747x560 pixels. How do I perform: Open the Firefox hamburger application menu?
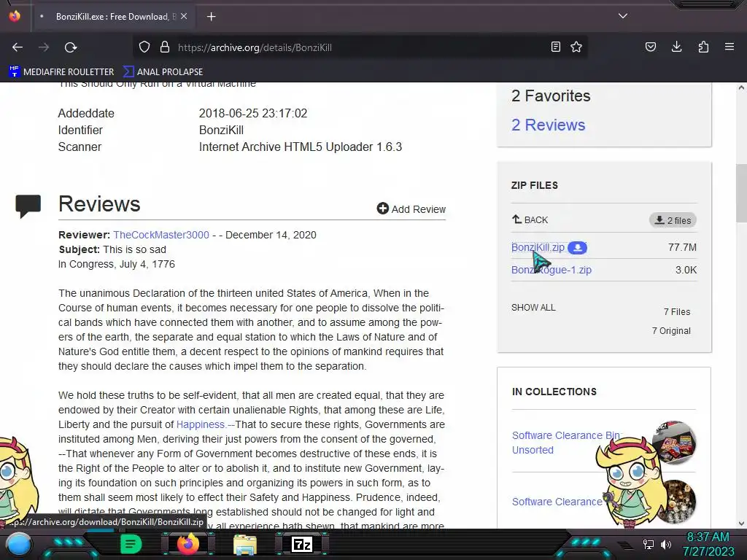point(729,47)
